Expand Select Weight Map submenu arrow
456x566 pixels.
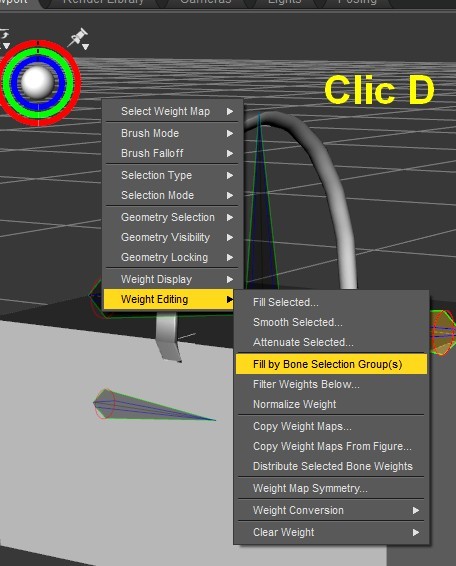pos(230,112)
